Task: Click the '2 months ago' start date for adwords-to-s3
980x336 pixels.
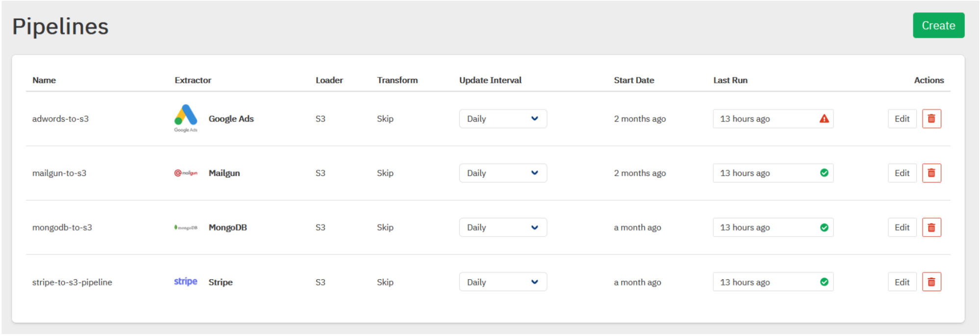Action: (x=640, y=119)
